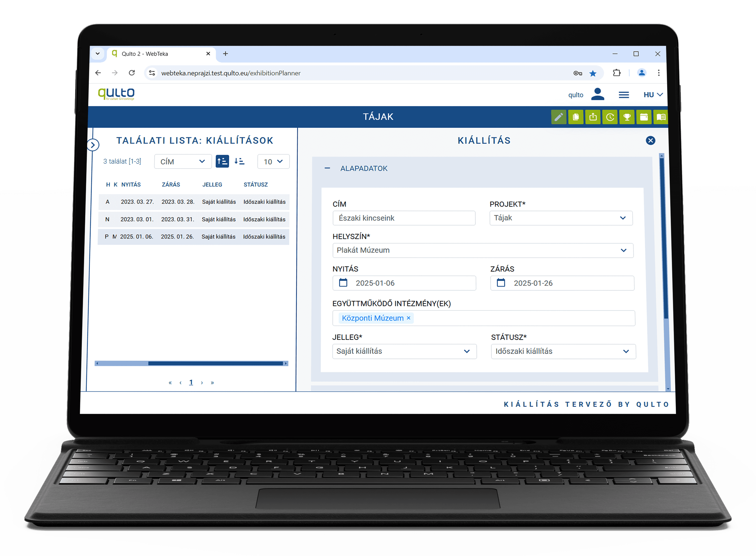This screenshot has width=756, height=556.
Task: Jump to the first results page
Action: tap(170, 383)
